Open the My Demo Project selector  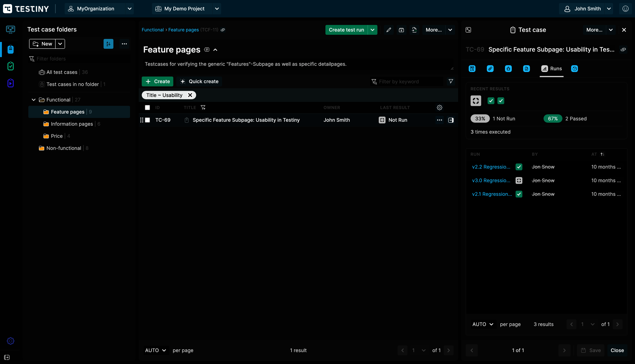point(186,9)
